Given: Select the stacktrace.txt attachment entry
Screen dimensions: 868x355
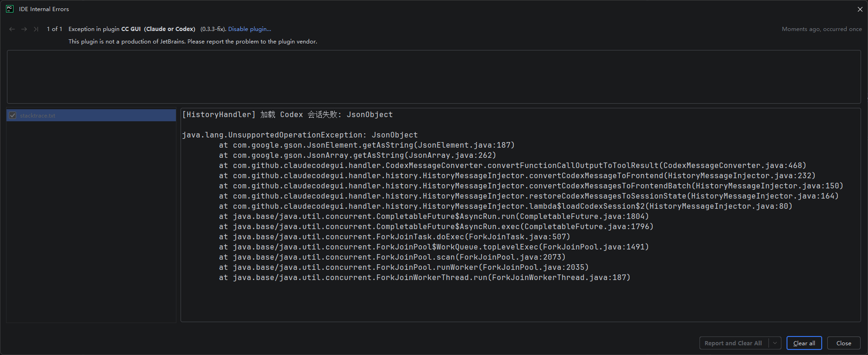Looking at the screenshot, I should tap(91, 115).
